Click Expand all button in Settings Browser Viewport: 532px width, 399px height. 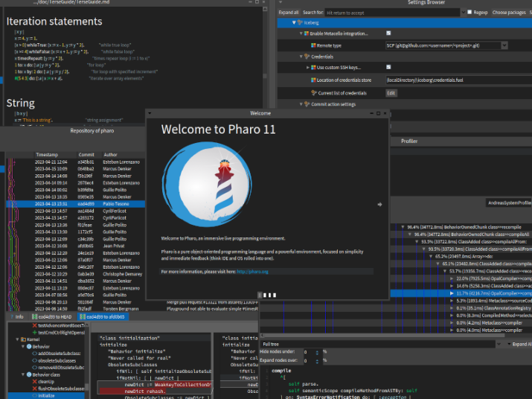(289, 12)
